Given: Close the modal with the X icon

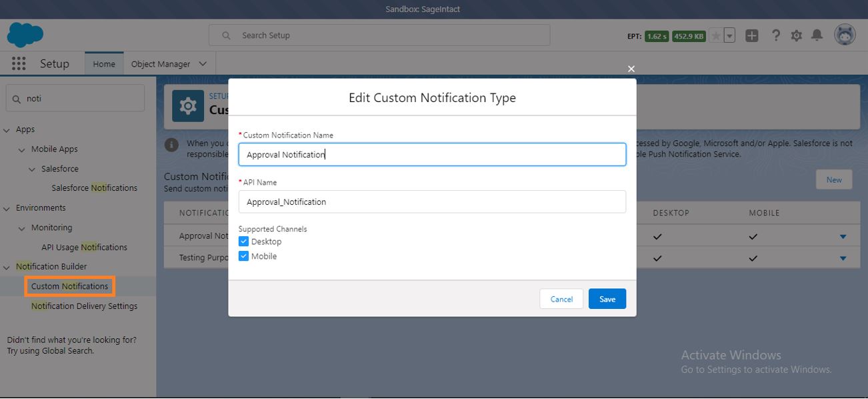Looking at the screenshot, I should 631,69.
